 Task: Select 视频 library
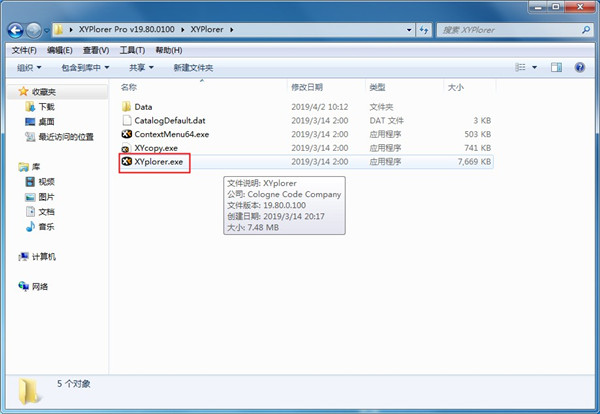pyautogui.click(x=46, y=182)
